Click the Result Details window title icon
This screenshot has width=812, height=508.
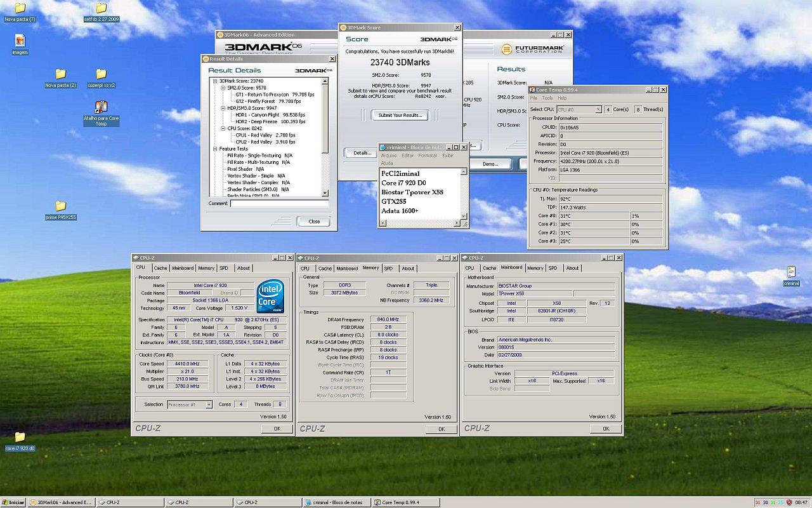tap(205, 59)
